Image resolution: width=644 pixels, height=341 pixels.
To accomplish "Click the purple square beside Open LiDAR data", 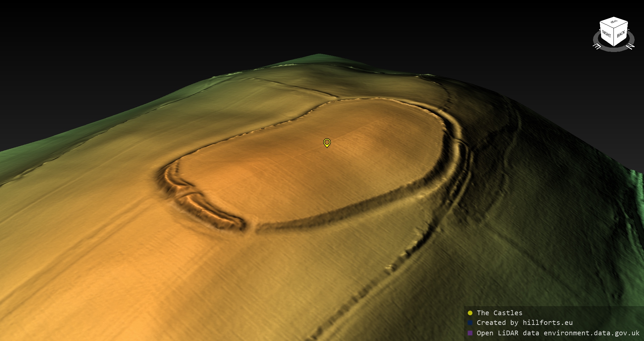I will coord(470,333).
